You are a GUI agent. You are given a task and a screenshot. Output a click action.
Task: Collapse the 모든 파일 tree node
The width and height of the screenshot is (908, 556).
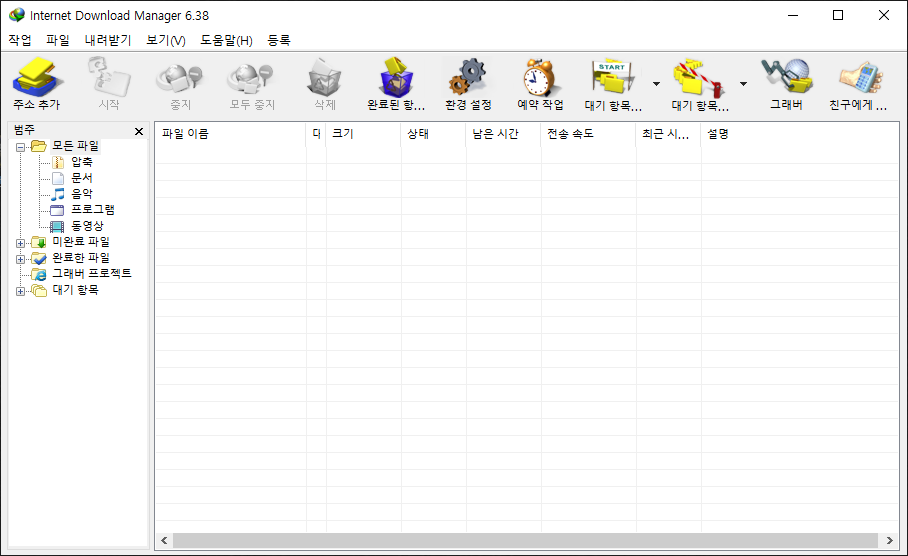20,147
